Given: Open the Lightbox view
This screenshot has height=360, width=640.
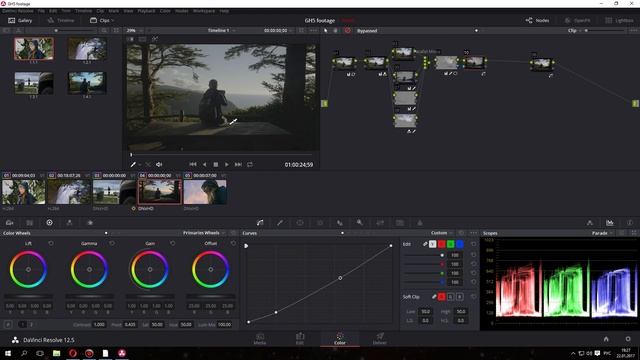Looking at the screenshot, I should [x=619, y=20].
